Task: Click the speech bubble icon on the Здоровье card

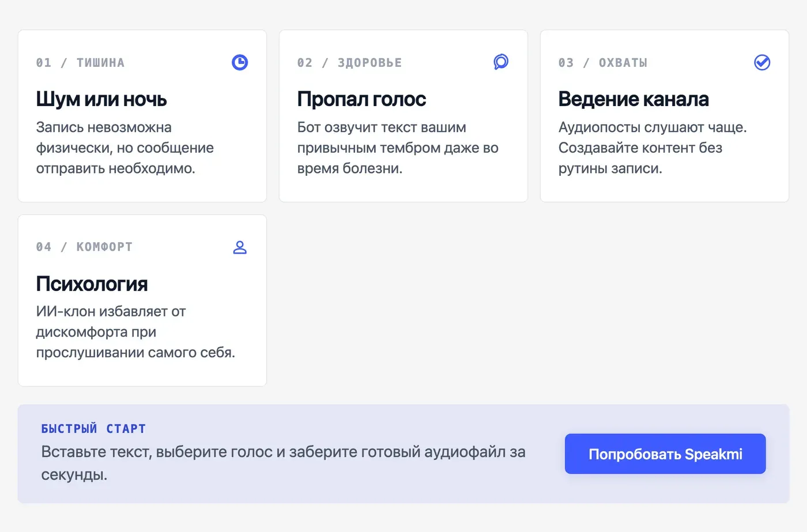Action: coord(501,62)
